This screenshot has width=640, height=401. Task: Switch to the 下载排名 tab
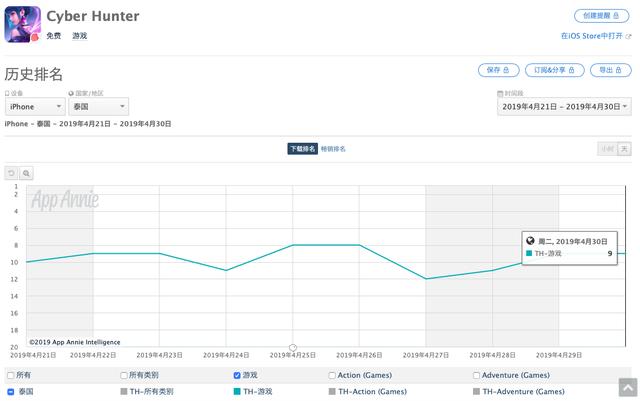(302, 149)
